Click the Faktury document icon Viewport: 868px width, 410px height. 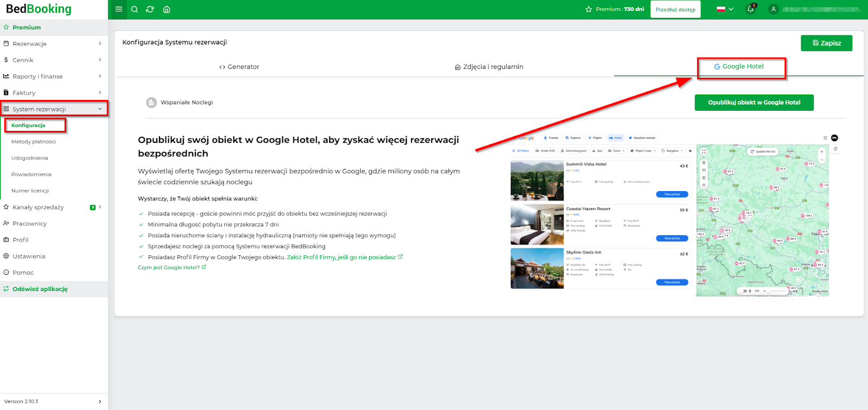6,92
